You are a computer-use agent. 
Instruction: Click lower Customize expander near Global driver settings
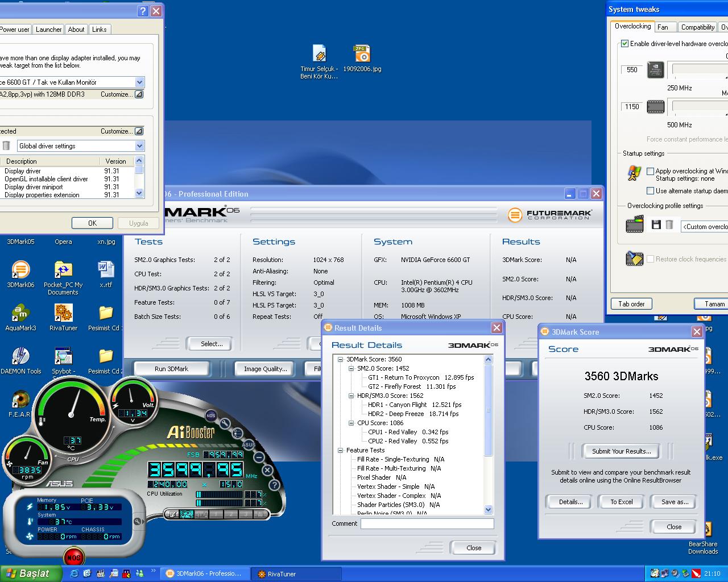point(139,131)
